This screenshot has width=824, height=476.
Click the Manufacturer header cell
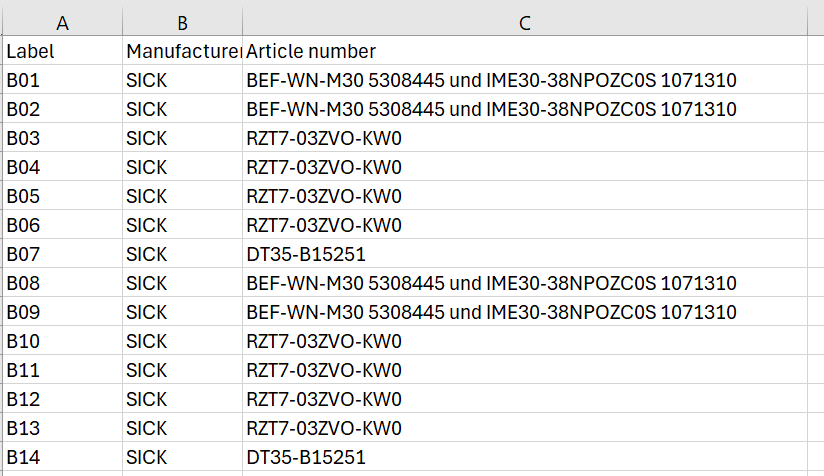[x=182, y=50]
